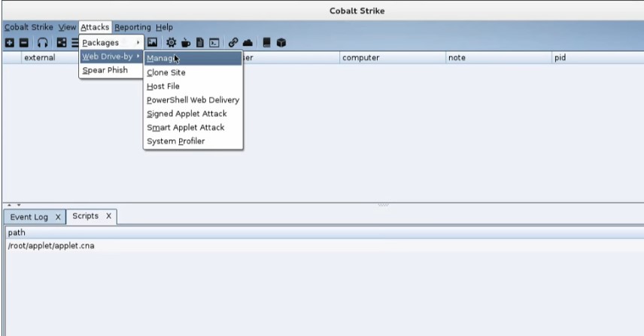644x336 pixels.
Task: Click the terminal prompt toolbar icon
Action: pyautogui.click(x=214, y=42)
